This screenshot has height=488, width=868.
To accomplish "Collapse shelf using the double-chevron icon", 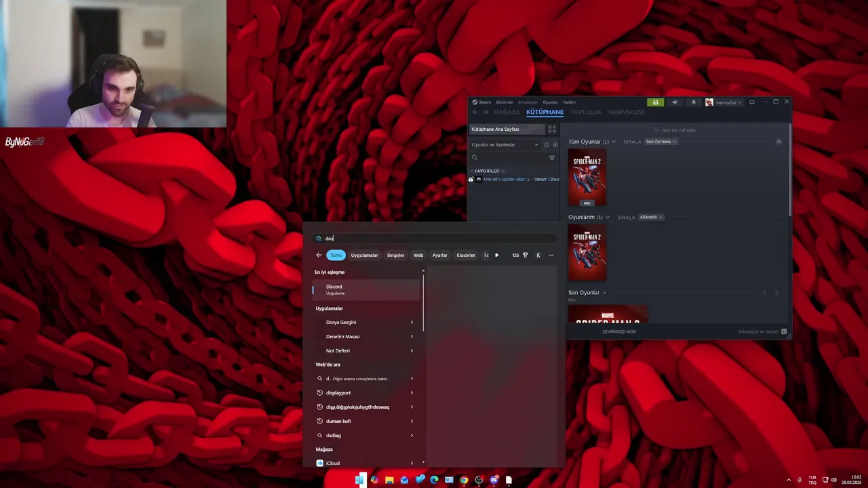I will pyautogui.click(x=778, y=142).
